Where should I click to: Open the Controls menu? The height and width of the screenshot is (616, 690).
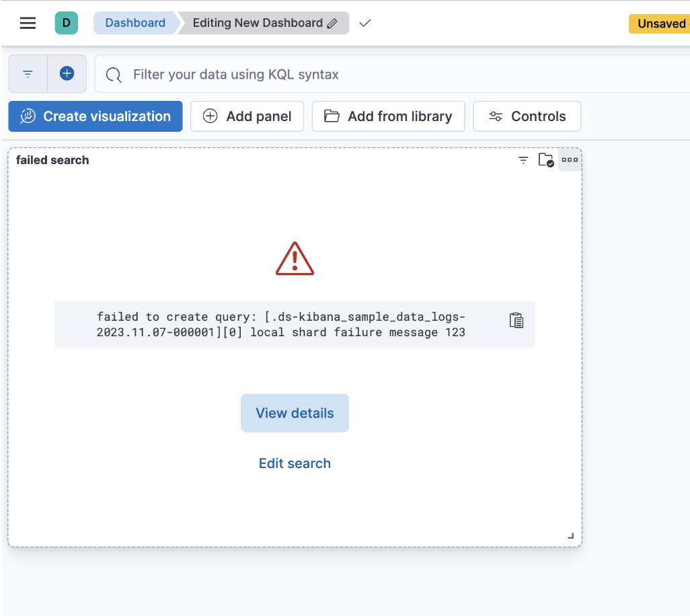pyautogui.click(x=527, y=116)
